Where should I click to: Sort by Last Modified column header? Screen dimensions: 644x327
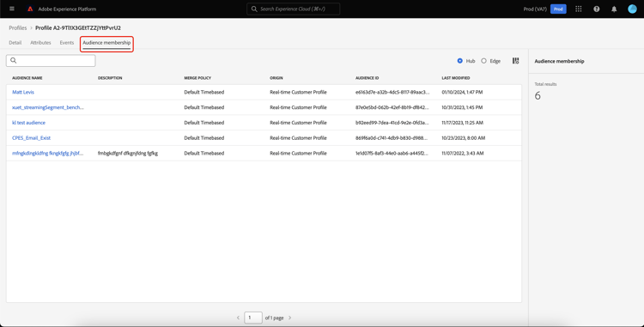pyautogui.click(x=456, y=78)
